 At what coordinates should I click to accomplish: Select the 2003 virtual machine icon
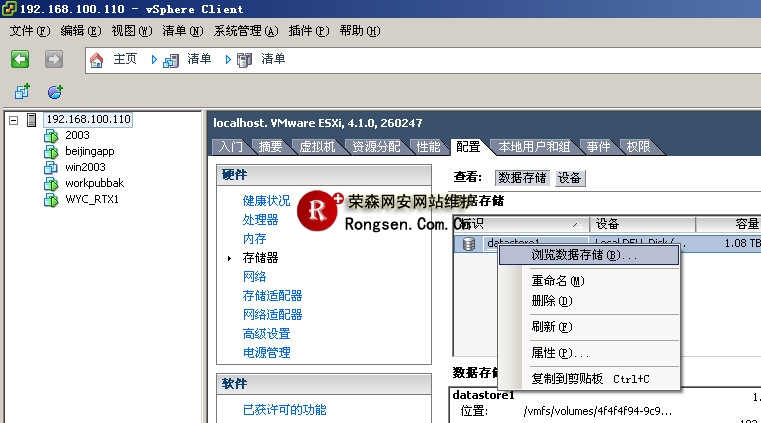52,136
